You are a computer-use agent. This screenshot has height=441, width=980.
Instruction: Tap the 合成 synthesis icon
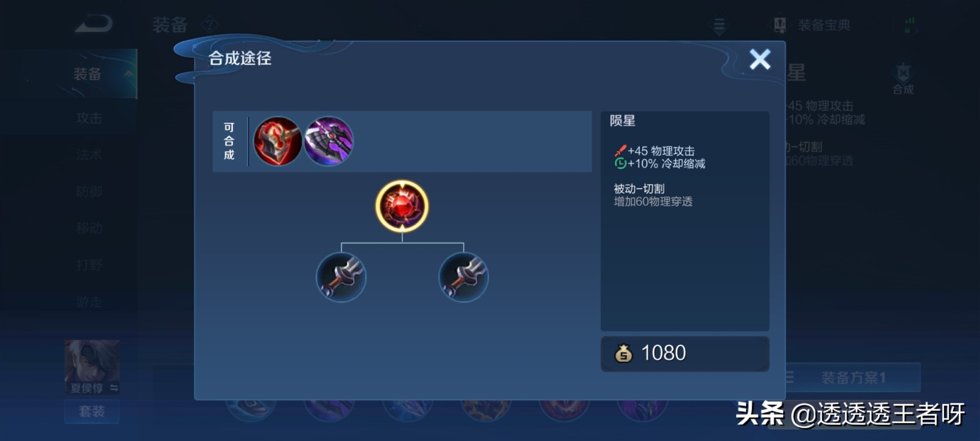[x=903, y=78]
